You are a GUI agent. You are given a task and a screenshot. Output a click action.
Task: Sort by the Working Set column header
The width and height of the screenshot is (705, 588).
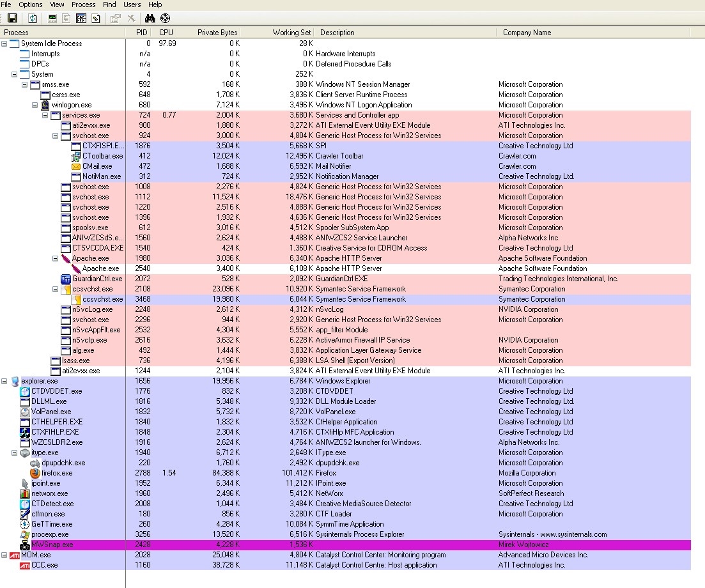278,33
